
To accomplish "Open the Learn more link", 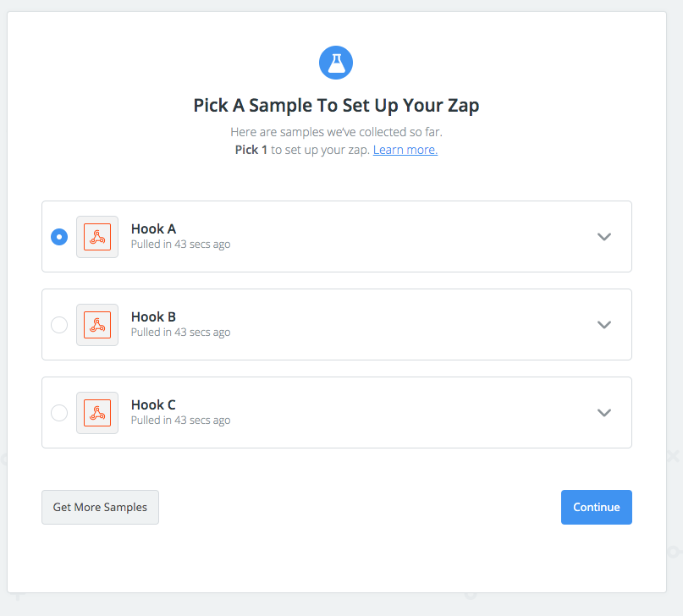I will 405,150.
